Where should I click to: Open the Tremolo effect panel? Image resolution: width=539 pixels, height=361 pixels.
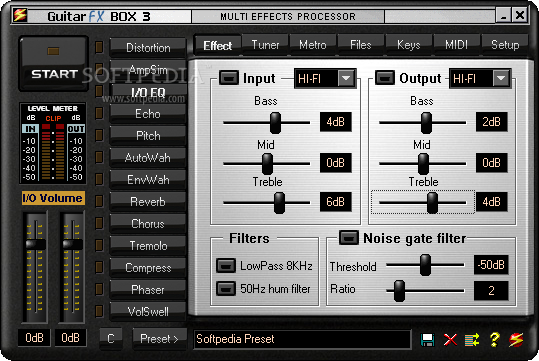(x=148, y=245)
